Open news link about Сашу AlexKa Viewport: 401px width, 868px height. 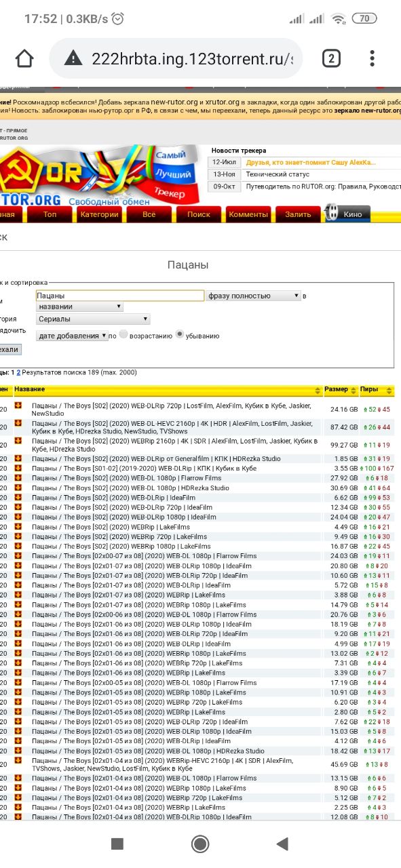(310, 162)
